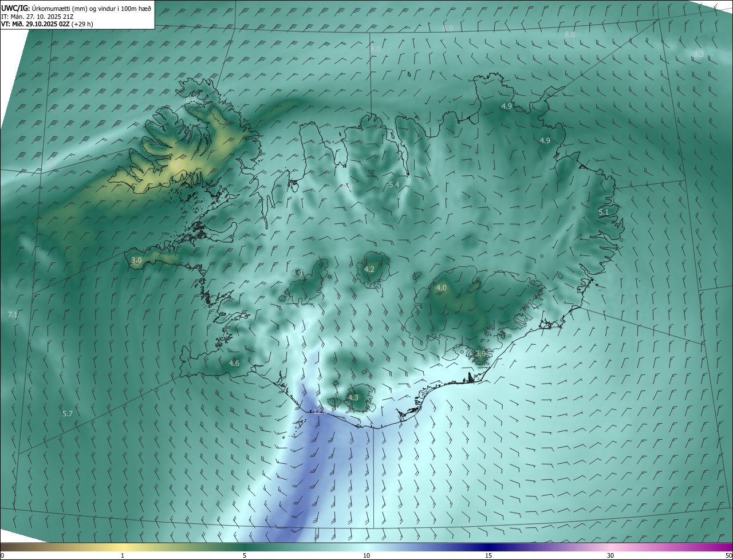Click the colour scale tick label 15

point(488,555)
